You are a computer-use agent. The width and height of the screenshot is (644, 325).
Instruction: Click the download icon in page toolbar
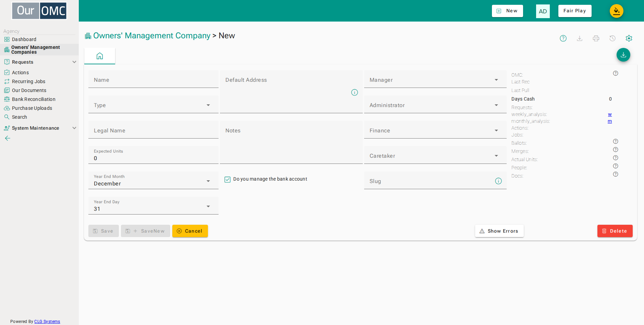coord(580,38)
